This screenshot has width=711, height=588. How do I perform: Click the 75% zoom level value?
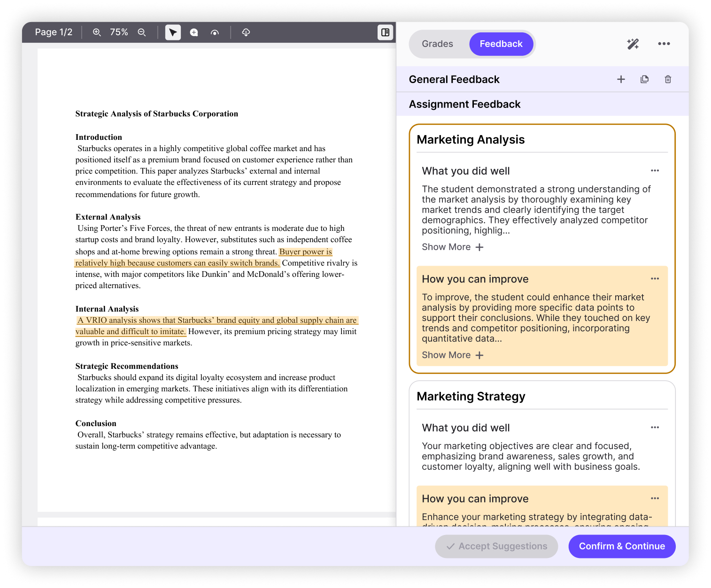coord(119,32)
